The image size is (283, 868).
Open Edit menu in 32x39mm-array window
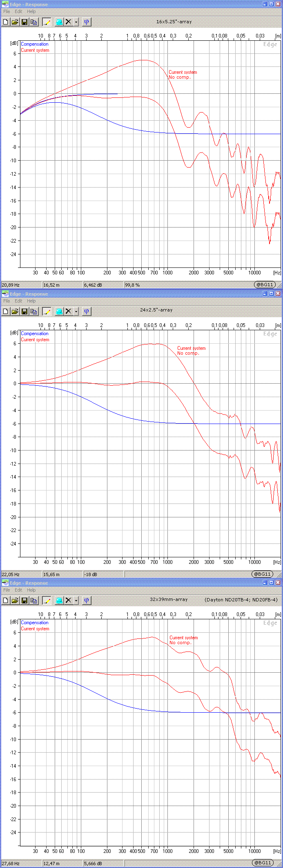pyautogui.click(x=18, y=590)
